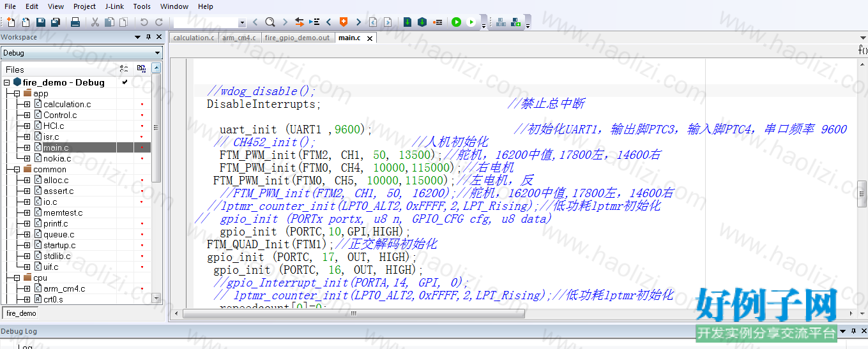Select crt0.s in the file tree
The height and width of the screenshot is (349, 868).
(x=53, y=299)
